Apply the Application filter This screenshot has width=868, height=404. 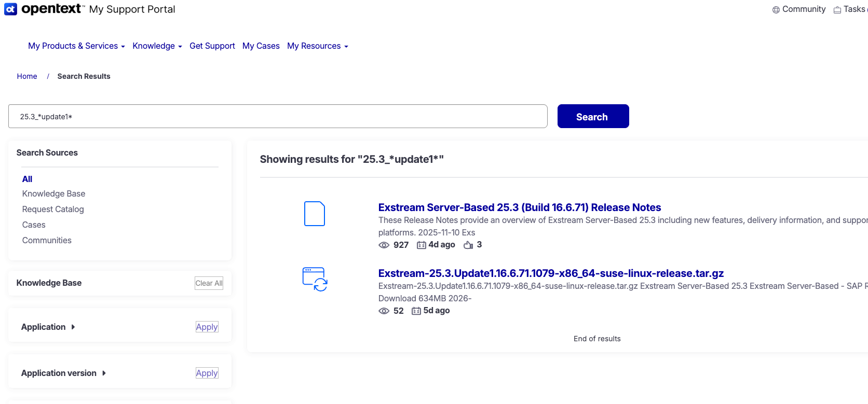pyautogui.click(x=207, y=327)
